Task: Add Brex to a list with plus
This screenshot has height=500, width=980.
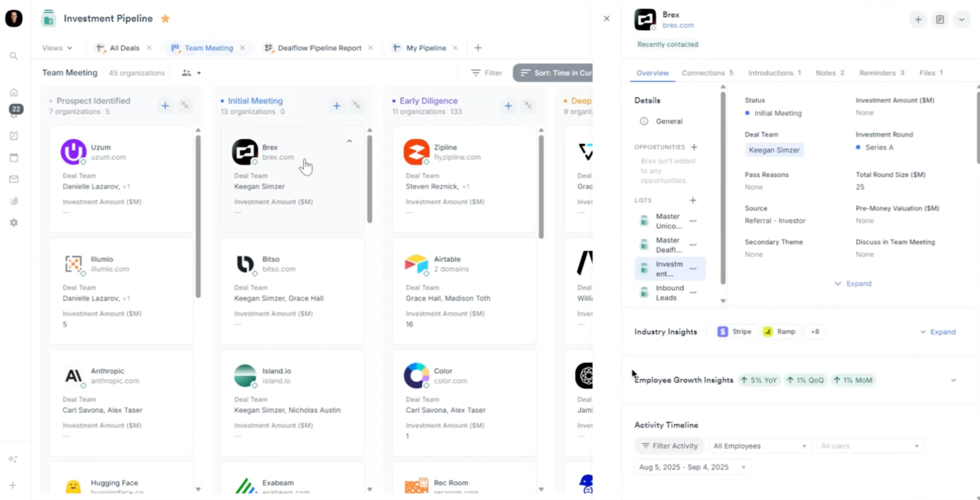Action: [x=693, y=200]
